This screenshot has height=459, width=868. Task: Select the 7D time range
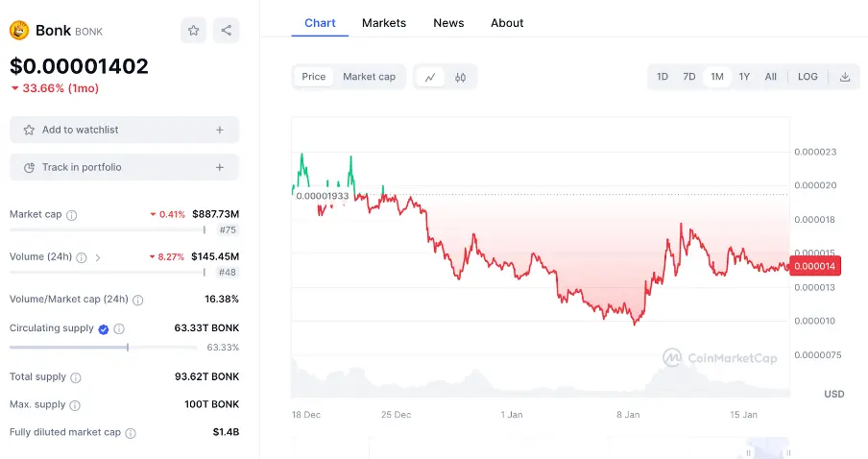click(689, 77)
